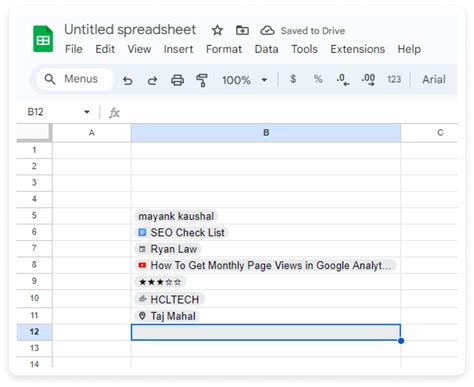Open the Tools menu

[304, 49]
